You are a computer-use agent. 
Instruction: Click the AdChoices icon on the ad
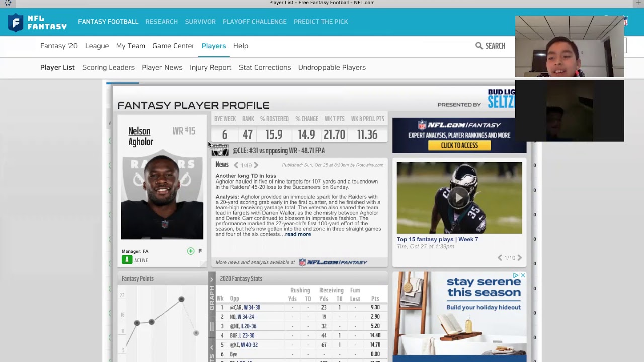pos(516,275)
